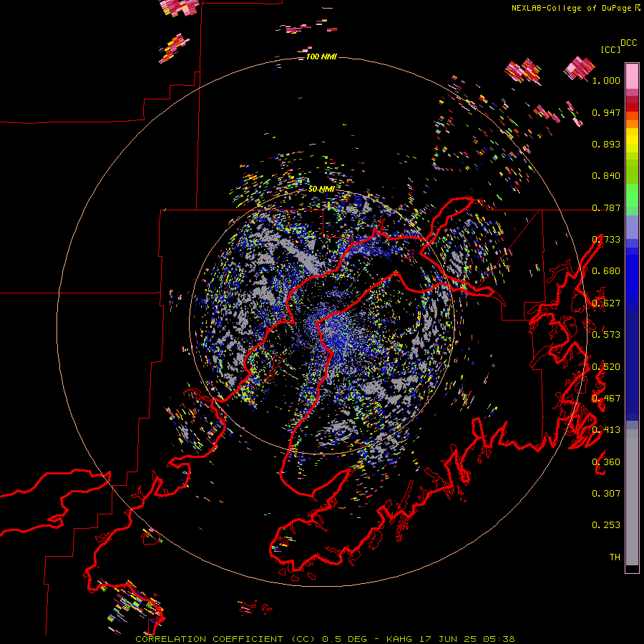Image resolution: width=644 pixels, height=644 pixels.
Task: Select the 0.467 legend value
Action: (x=606, y=399)
